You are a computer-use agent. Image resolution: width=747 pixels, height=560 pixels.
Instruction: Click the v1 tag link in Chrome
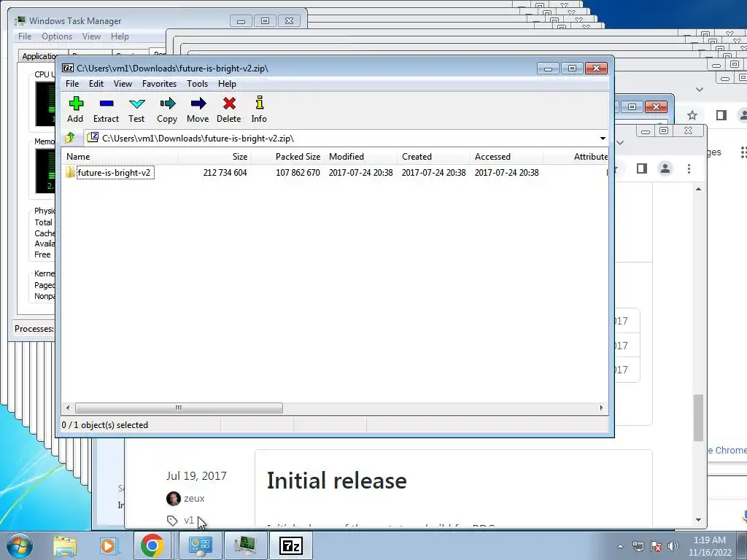189,520
